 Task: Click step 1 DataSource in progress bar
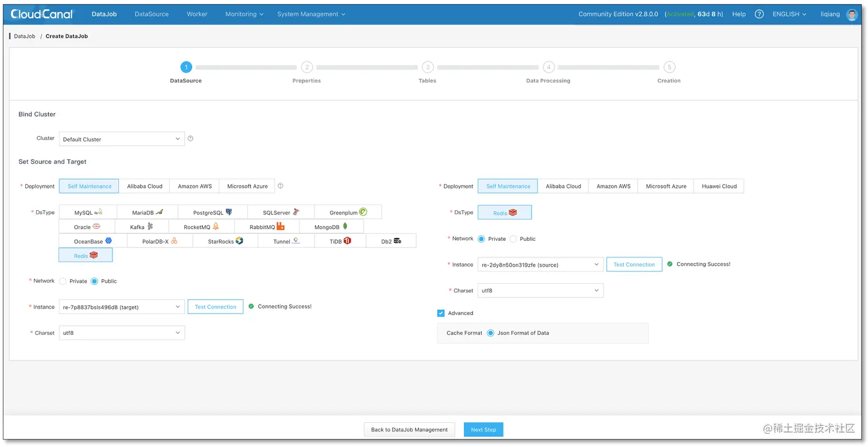pyautogui.click(x=186, y=67)
